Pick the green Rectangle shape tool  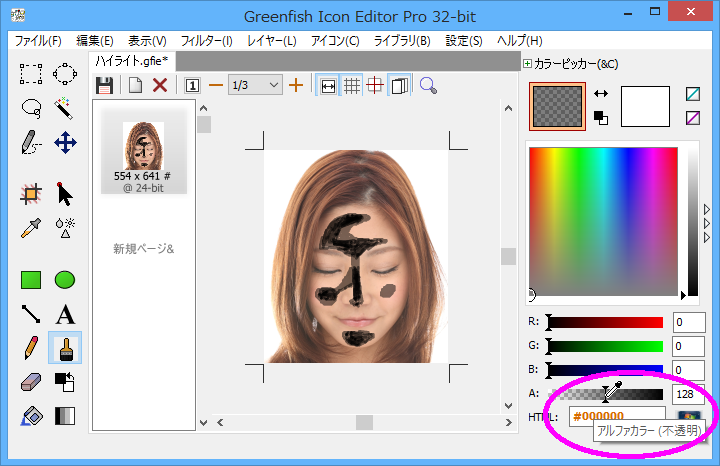coord(31,280)
